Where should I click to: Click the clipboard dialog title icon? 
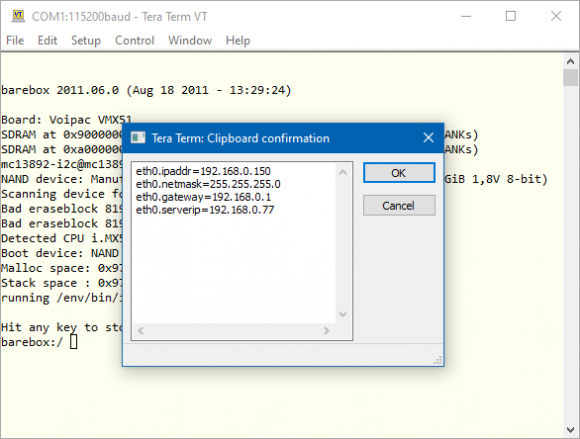[x=138, y=138]
